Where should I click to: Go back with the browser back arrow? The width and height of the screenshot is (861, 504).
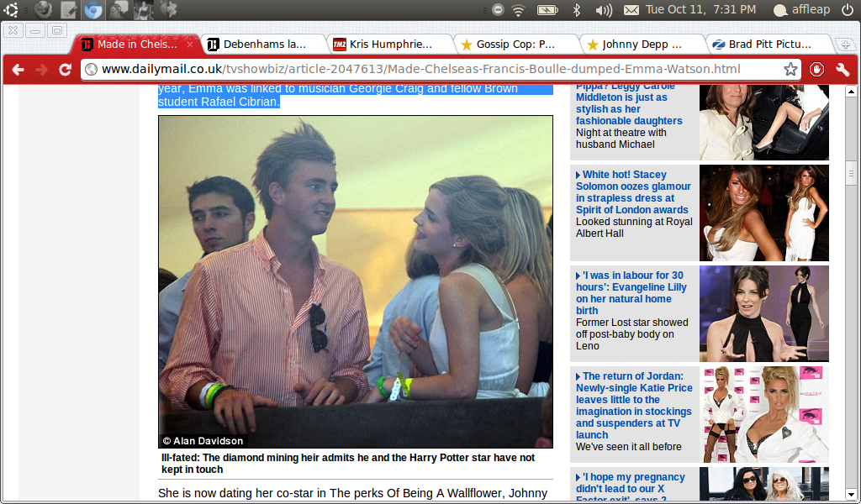(x=18, y=69)
